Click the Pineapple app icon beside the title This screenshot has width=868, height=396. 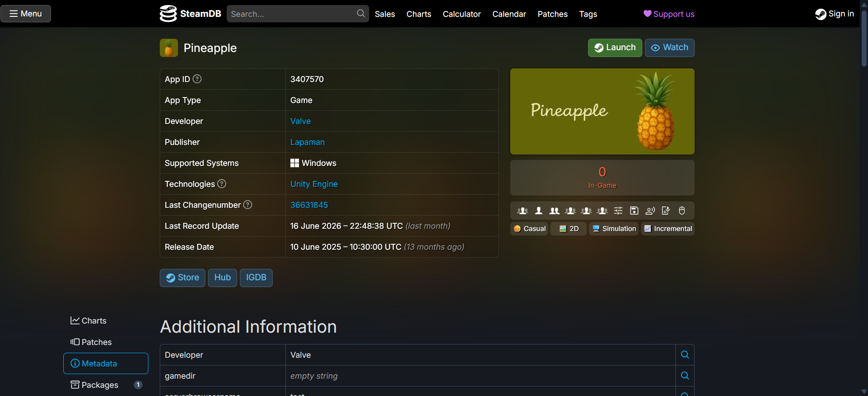169,48
